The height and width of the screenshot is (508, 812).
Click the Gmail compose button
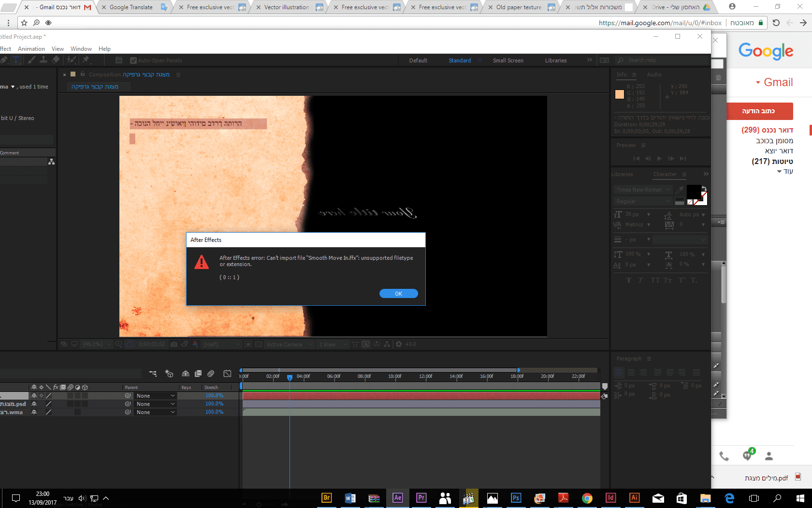coord(759,111)
